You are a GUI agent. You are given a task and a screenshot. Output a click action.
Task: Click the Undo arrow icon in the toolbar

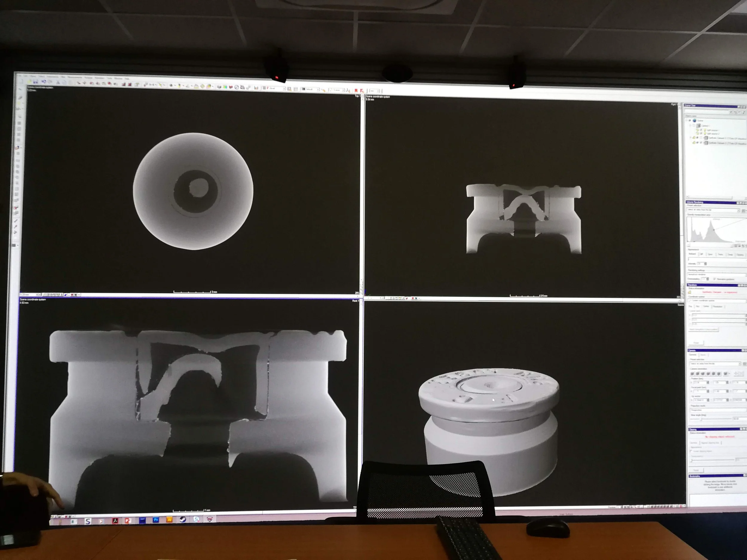(x=44, y=82)
